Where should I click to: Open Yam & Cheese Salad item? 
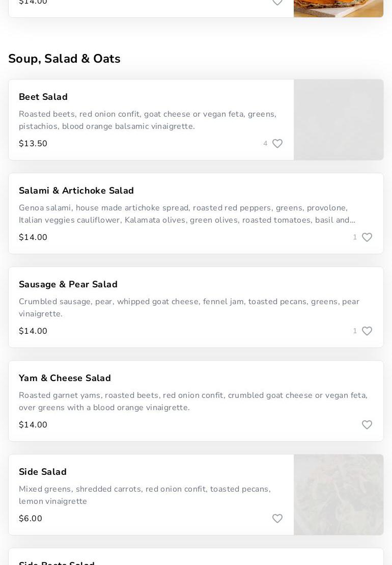(65, 378)
